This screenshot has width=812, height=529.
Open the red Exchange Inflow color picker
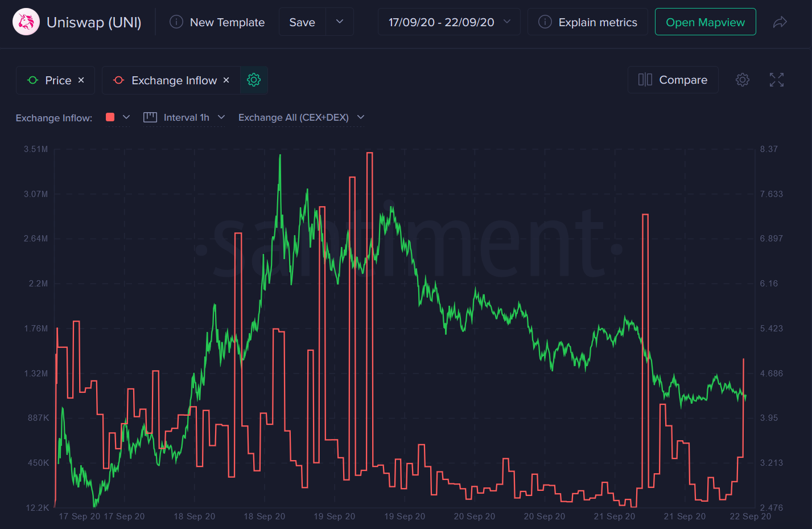click(x=118, y=117)
